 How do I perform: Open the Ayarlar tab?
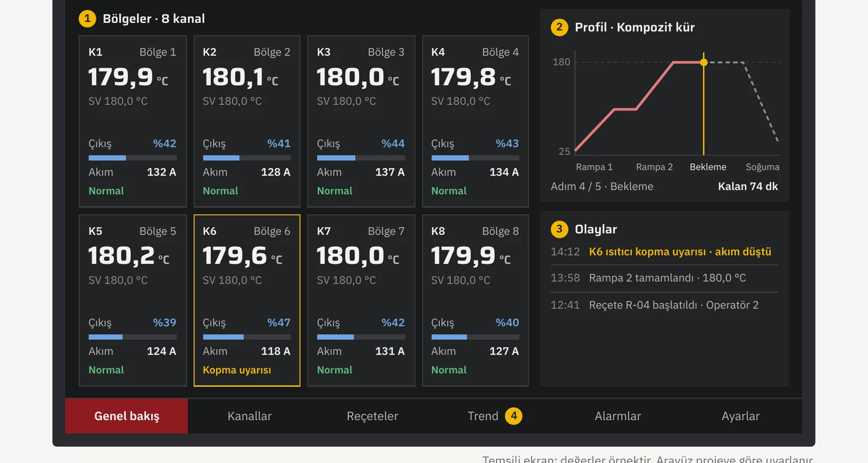[741, 416]
